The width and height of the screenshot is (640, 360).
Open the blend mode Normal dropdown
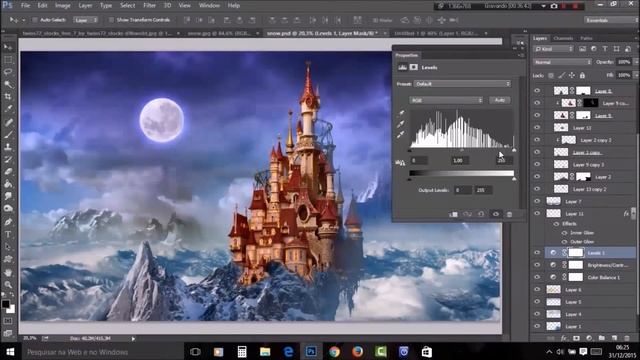coord(562,62)
